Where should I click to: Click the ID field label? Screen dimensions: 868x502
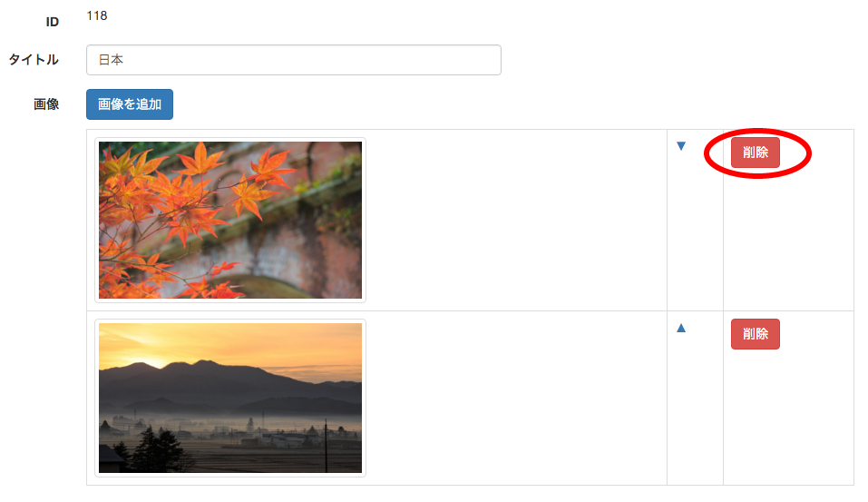(52, 22)
